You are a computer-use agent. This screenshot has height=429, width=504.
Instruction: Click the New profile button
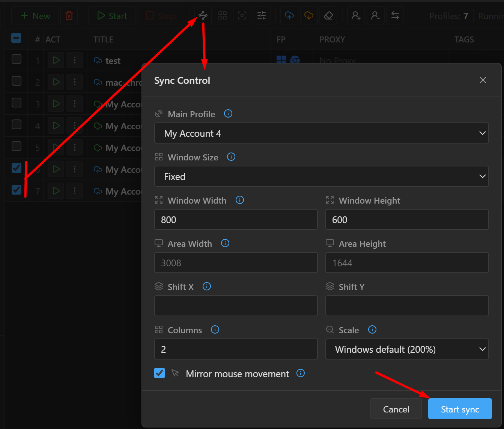click(x=35, y=16)
